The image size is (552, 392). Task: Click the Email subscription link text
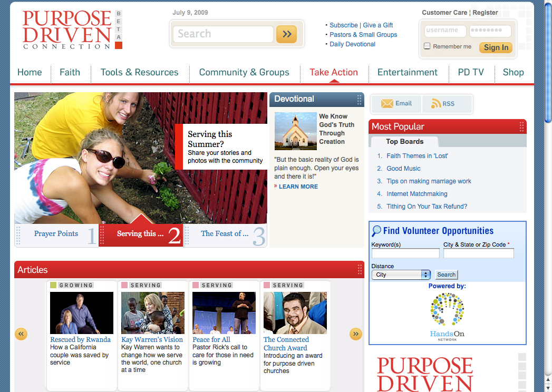(403, 103)
